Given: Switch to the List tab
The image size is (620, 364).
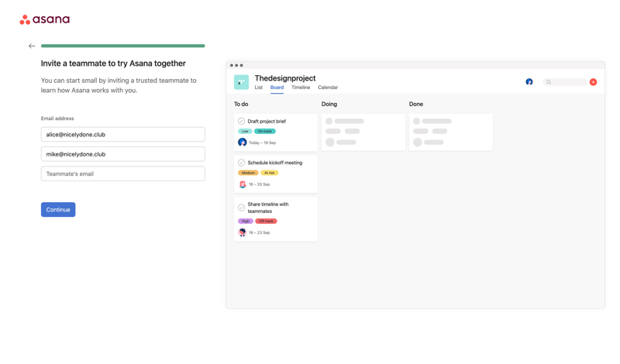Looking at the screenshot, I should [259, 88].
